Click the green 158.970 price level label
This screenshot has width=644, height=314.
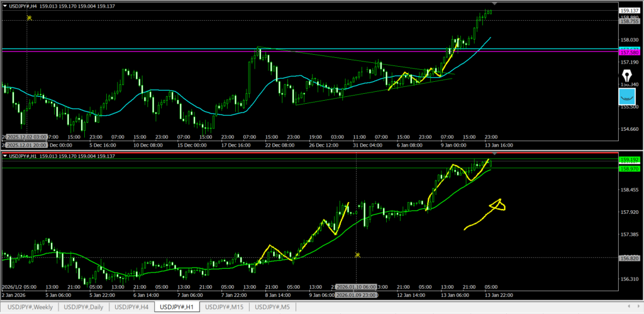pyautogui.click(x=630, y=169)
